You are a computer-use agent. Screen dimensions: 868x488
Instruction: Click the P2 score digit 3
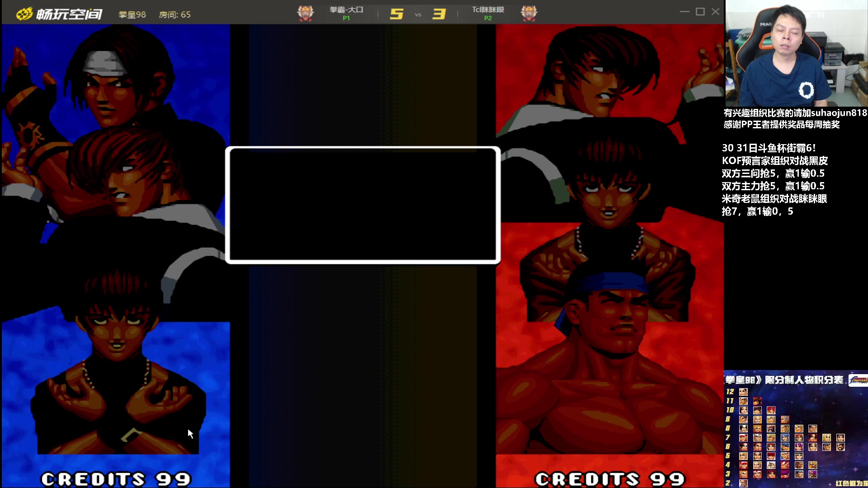(439, 14)
